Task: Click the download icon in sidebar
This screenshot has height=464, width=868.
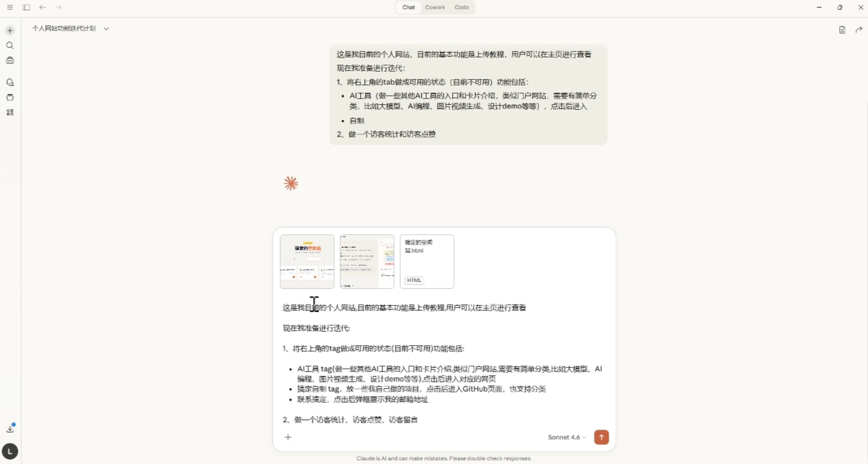Action: coord(10,429)
